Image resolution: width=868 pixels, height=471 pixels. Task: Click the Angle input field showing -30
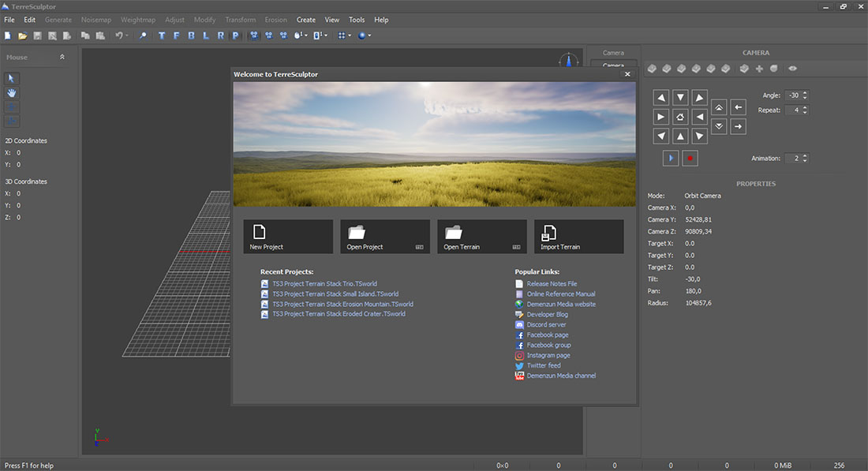coord(793,95)
